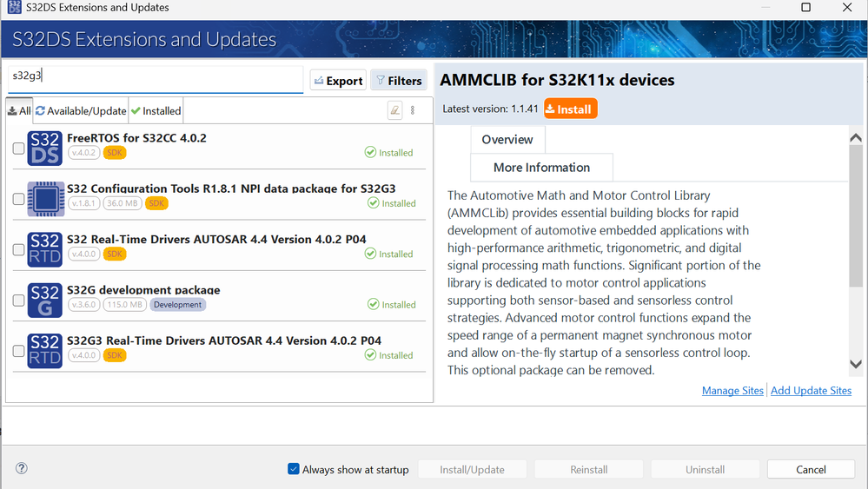Switch to the Available/Update tab
This screenshot has height=489, width=868.
click(81, 111)
